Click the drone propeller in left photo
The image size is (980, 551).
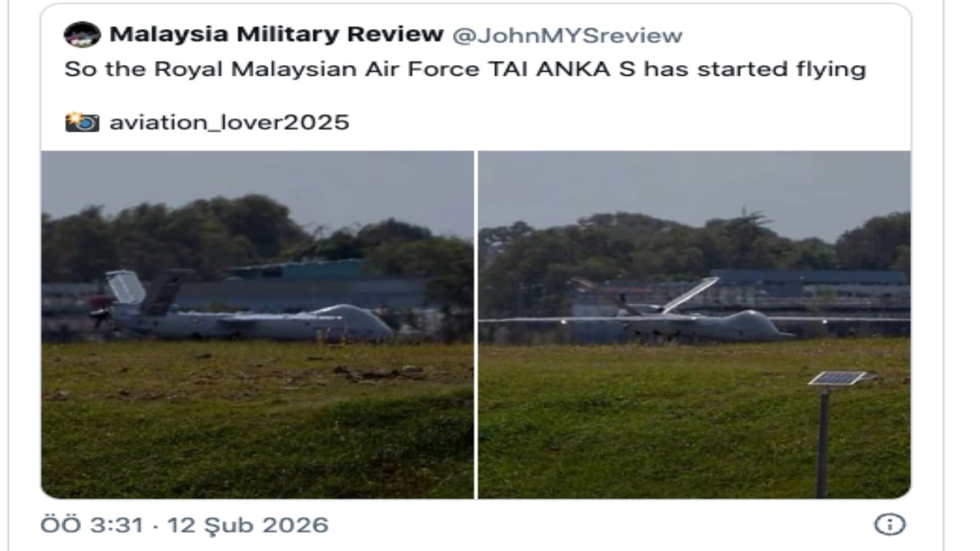coord(100,316)
